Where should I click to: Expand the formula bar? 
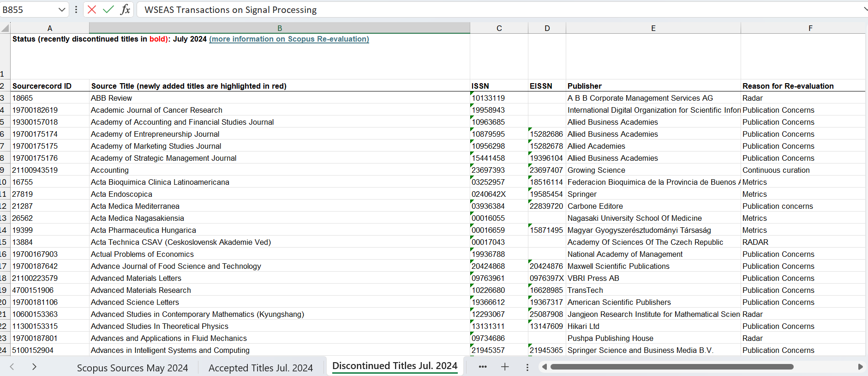click(865, 9)
